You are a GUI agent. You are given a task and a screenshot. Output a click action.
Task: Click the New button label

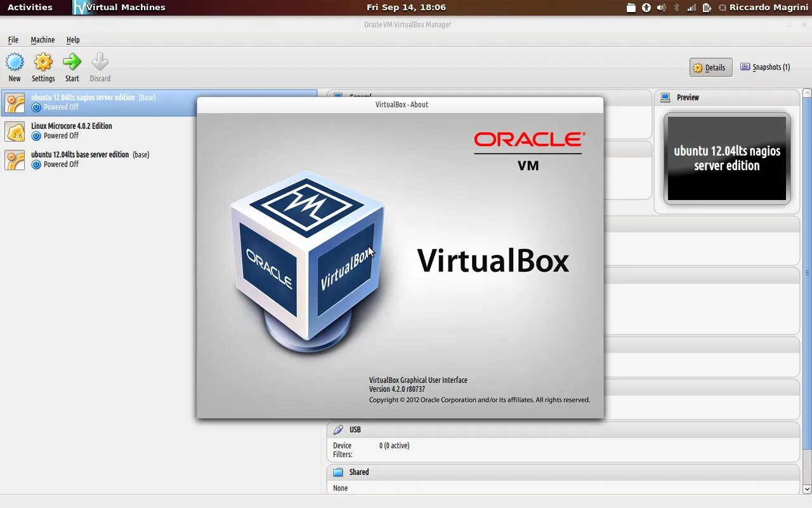click(15, 79)
